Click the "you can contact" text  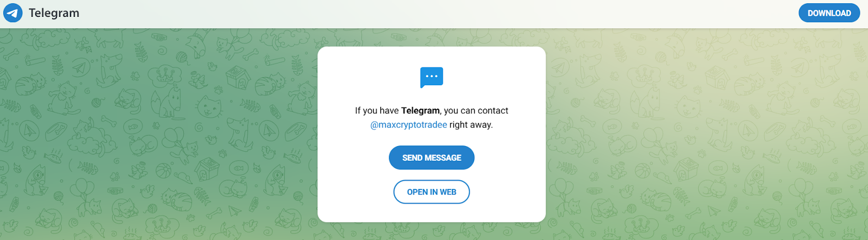[x=476, y=111]
